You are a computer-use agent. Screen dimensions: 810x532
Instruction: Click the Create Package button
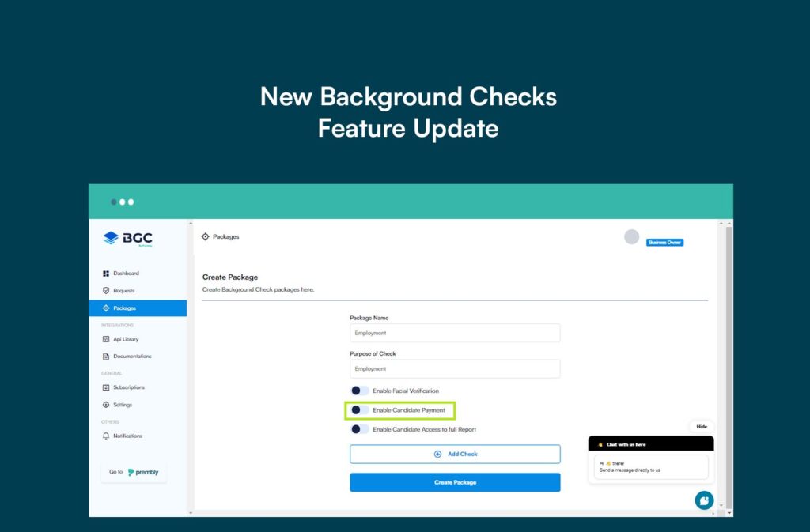click(455, 482)
